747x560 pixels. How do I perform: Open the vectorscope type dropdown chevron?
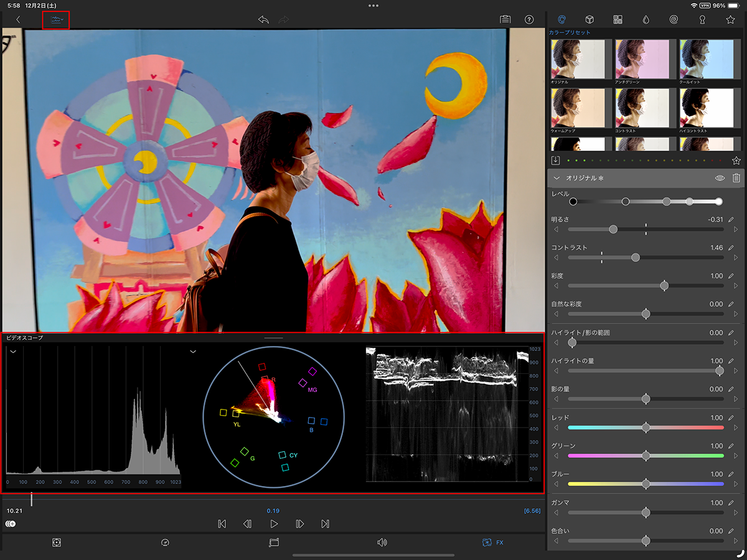(193, 352)
